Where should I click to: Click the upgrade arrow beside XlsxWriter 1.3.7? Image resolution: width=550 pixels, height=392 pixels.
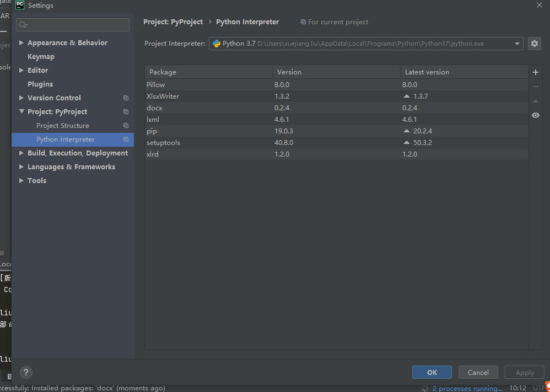407,96
